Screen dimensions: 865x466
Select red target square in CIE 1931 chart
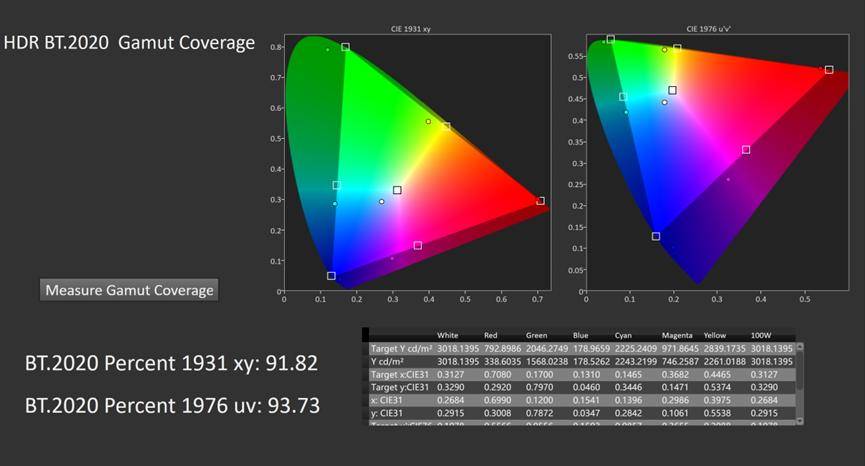point(541,201)
